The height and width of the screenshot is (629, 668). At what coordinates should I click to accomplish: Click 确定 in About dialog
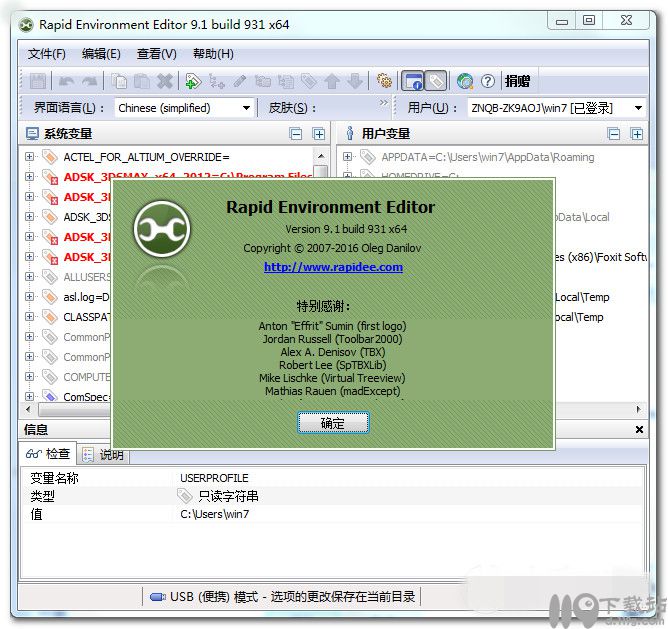333,423
